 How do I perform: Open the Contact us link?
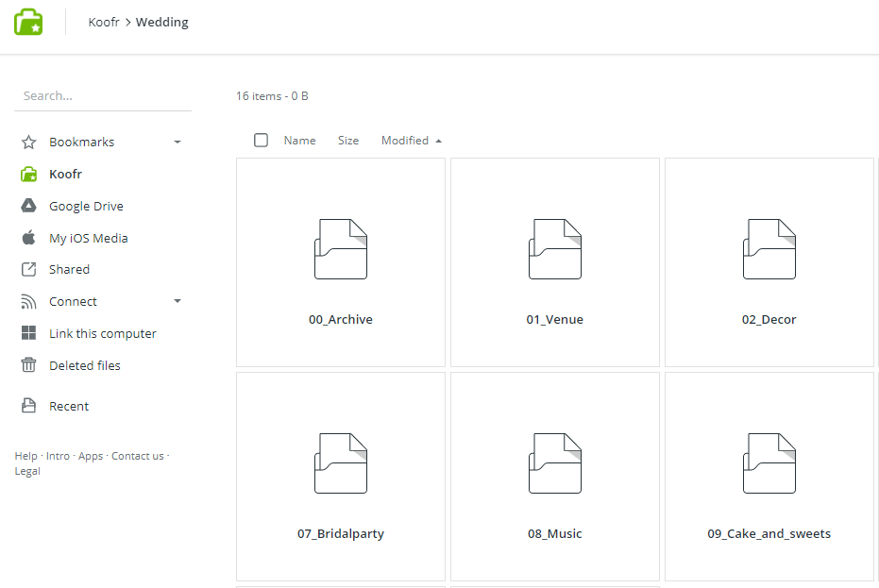137,456
